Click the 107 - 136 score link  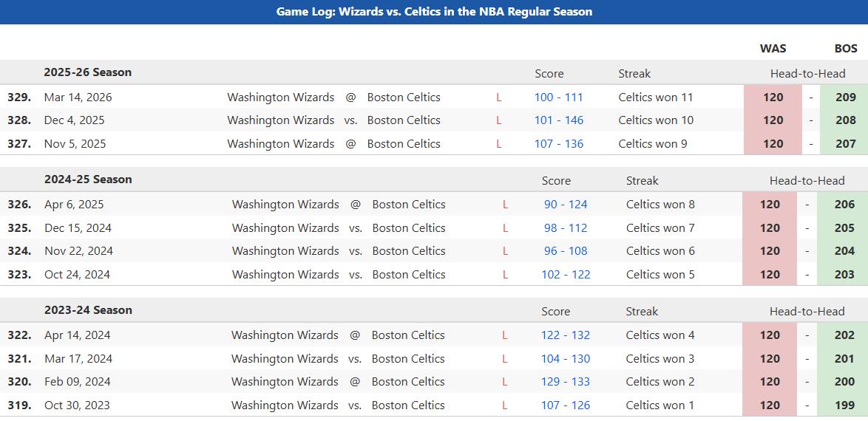[x=558, y=144]
